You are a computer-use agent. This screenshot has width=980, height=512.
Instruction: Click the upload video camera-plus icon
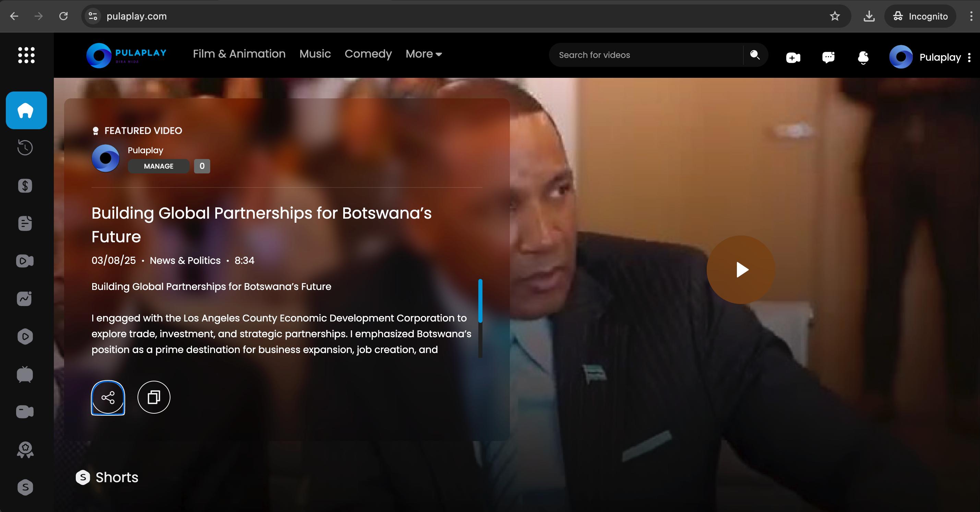coord(793,57)
